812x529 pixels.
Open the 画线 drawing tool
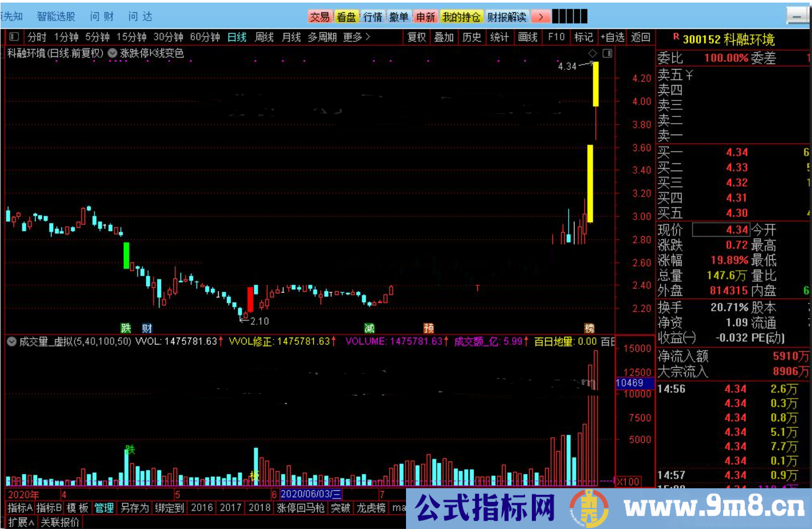coord(528,37)
